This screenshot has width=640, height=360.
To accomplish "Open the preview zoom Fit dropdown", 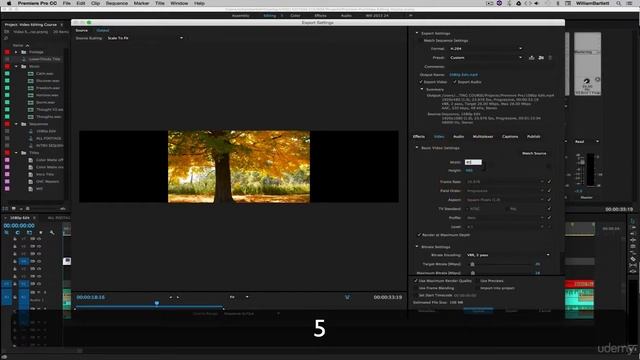I will 239,297.
